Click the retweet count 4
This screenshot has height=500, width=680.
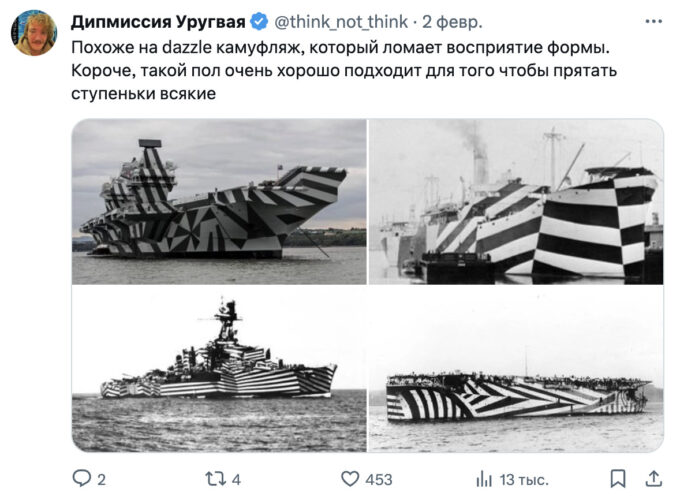236,480
